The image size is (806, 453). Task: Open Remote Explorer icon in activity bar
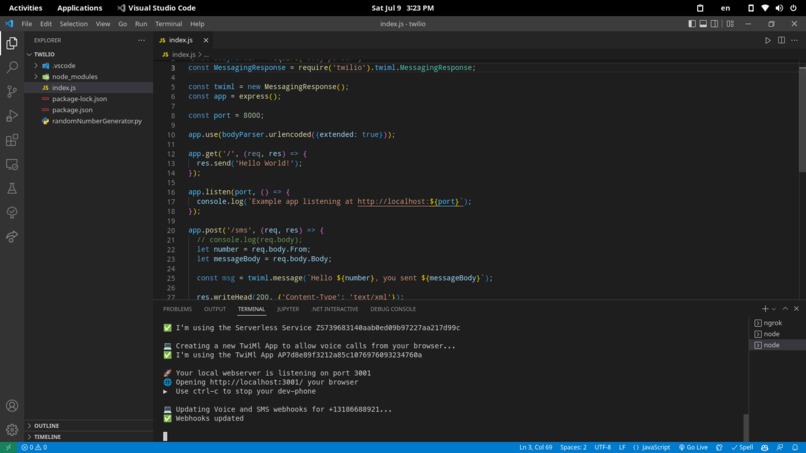pos(12,165)
